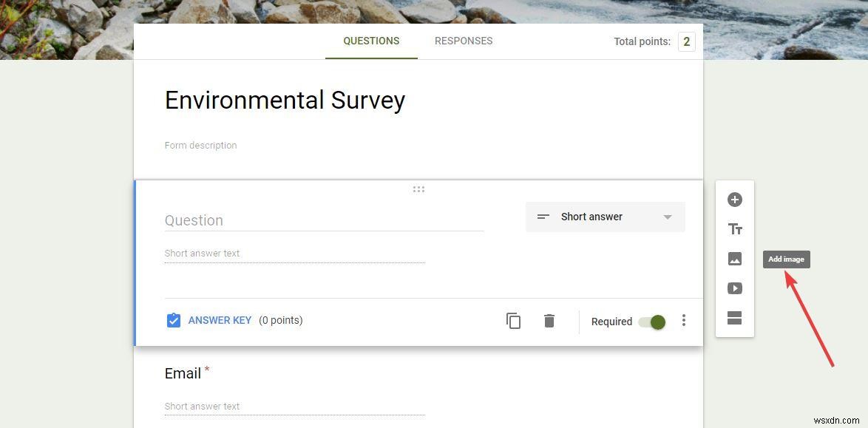Click the drag handle dots atop the question card
The width and height of the screenshot is (868, 428).
pyautogui.click(x=418, y=189)
